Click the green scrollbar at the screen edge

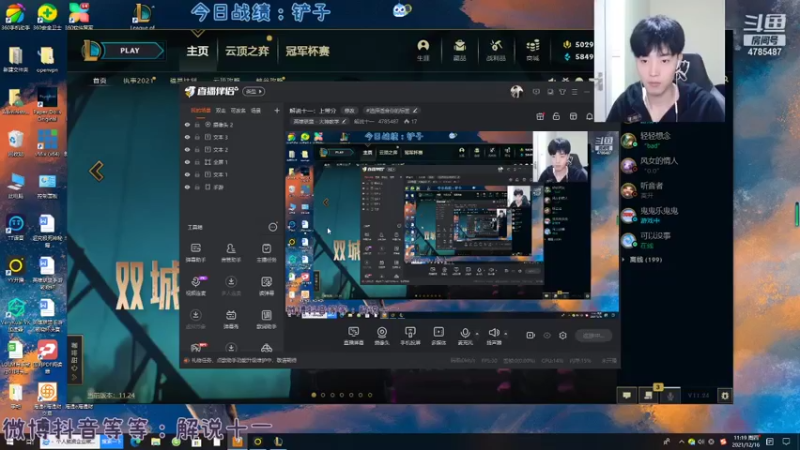797,214
